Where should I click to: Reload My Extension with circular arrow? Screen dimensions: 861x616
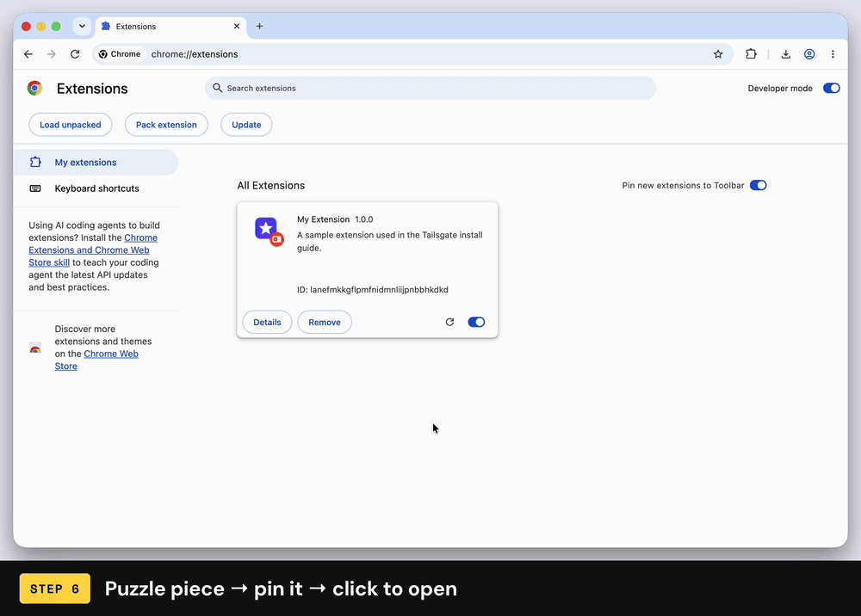[449, 322]
